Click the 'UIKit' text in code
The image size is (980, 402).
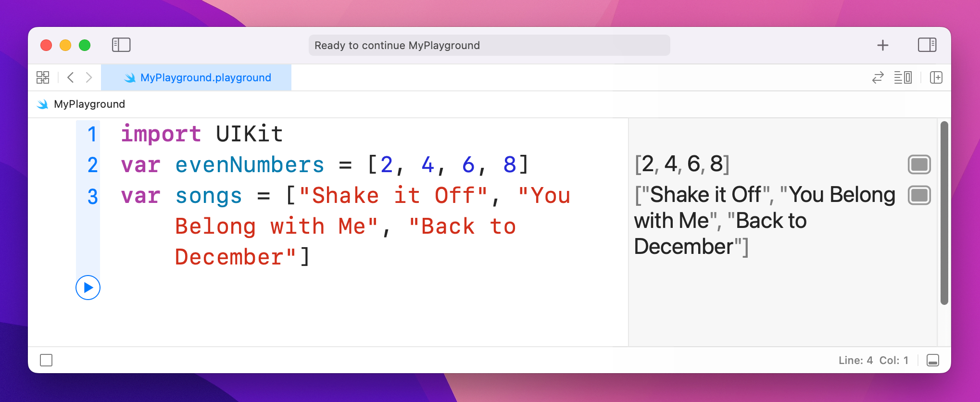click(x=250, y=134)
